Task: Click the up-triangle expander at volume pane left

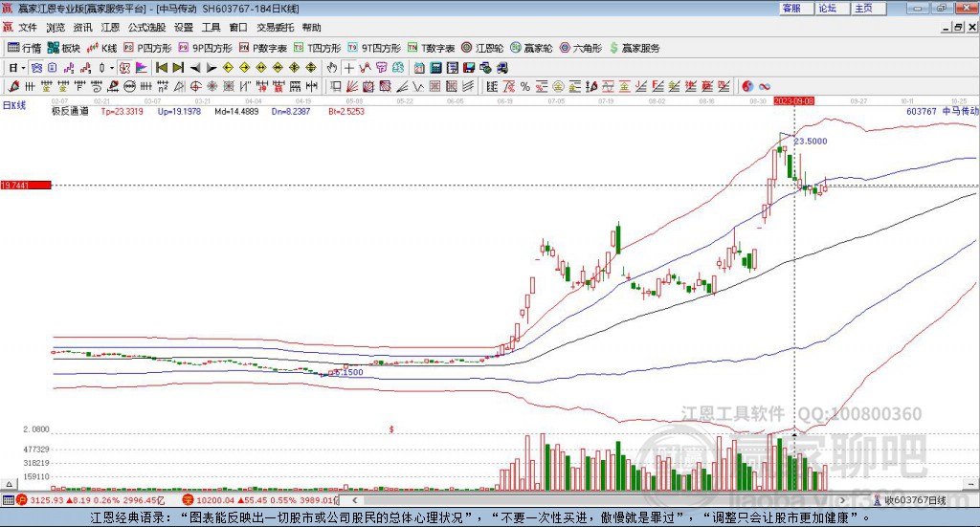Action: click(x=9, y=484)
